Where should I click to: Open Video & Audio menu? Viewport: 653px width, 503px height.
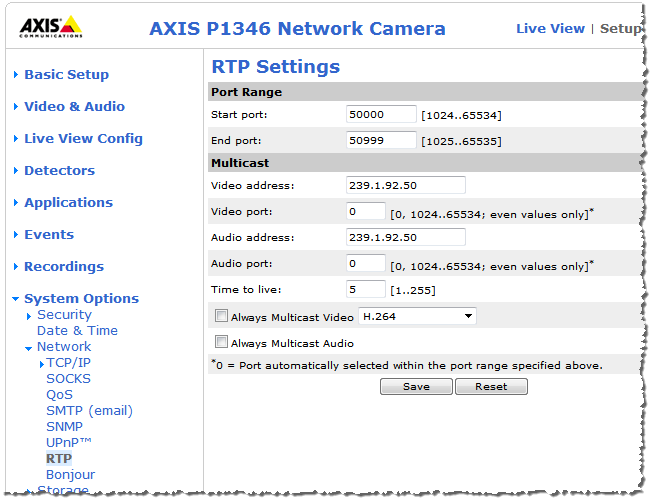75,107
